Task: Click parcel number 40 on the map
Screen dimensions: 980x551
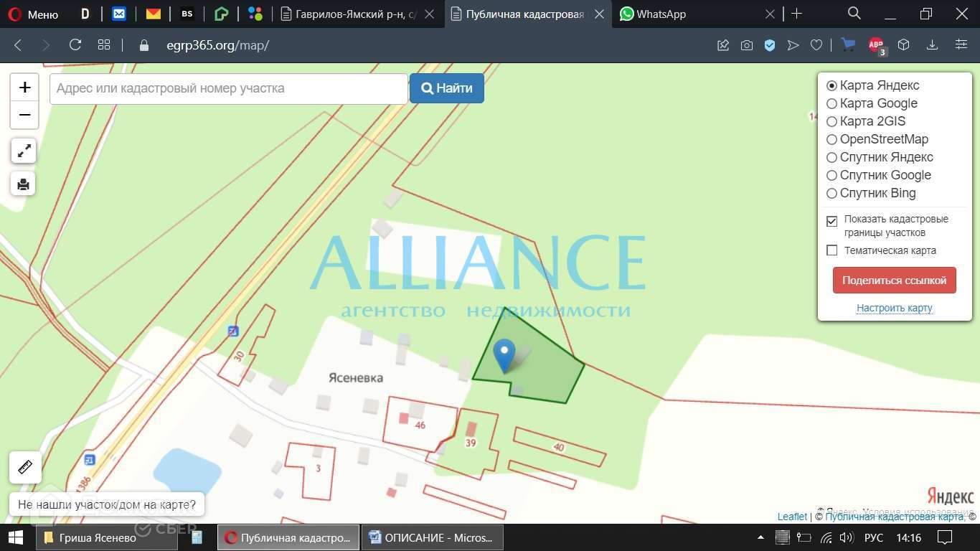Action: click(559, 448)
